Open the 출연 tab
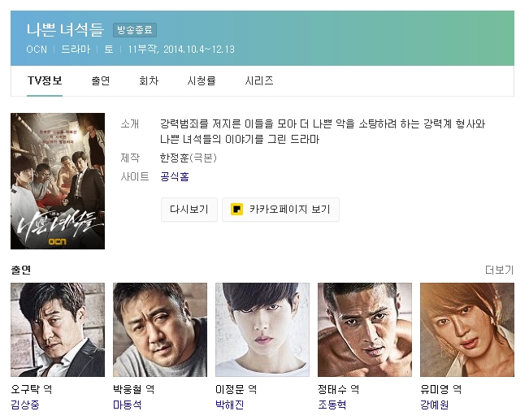Viewport: 529px width, 420px height. point(101,81)
